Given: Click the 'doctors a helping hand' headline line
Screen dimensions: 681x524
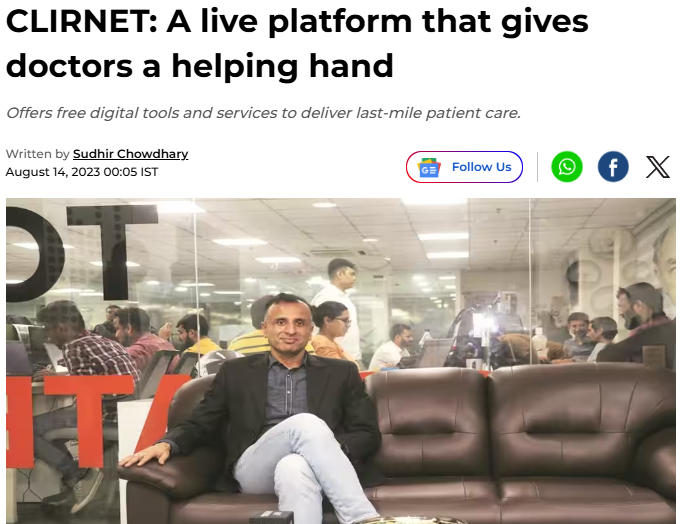Looking at the screenshot, I should [200, 66].
